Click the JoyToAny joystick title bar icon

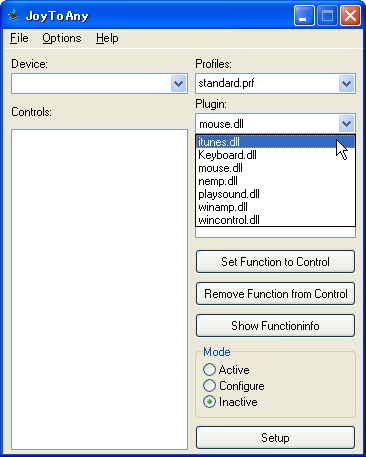(13, 15)
